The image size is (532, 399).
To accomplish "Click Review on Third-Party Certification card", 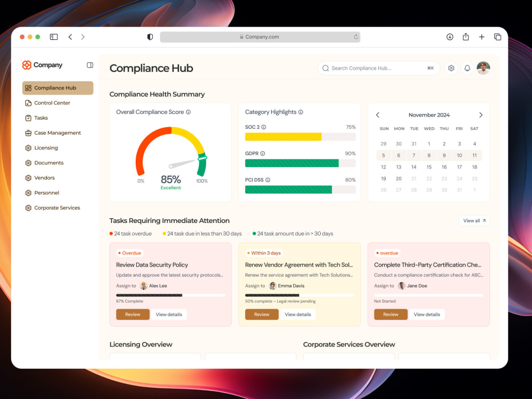I will click(x=390, y=314).
